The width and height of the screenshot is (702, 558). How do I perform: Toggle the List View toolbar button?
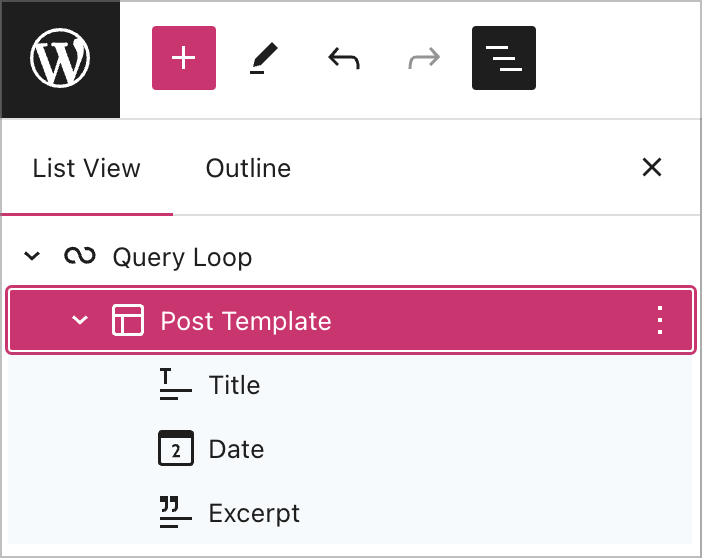pyautogui.click(x=504, y=59)
